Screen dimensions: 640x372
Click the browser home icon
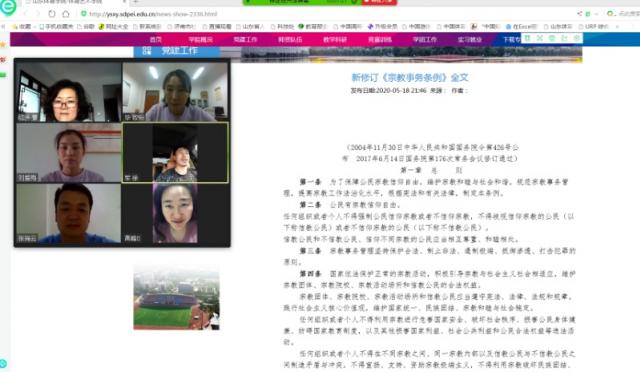pos(66,14)
